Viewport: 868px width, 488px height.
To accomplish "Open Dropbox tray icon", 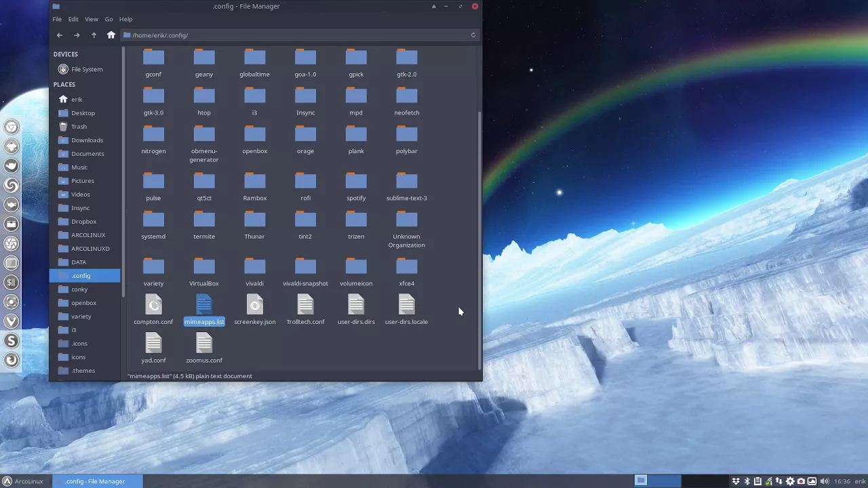I will click(736, 481).
